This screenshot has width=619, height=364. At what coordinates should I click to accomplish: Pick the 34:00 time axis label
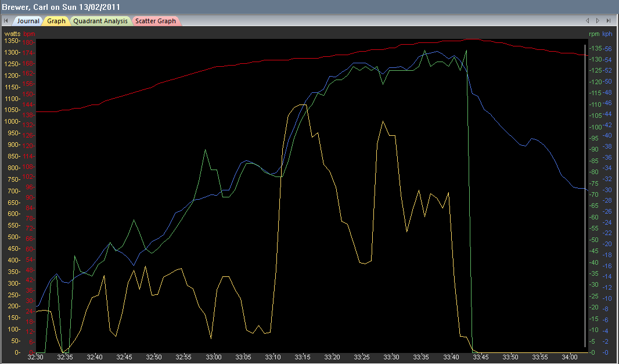click(x=570, y=357)
